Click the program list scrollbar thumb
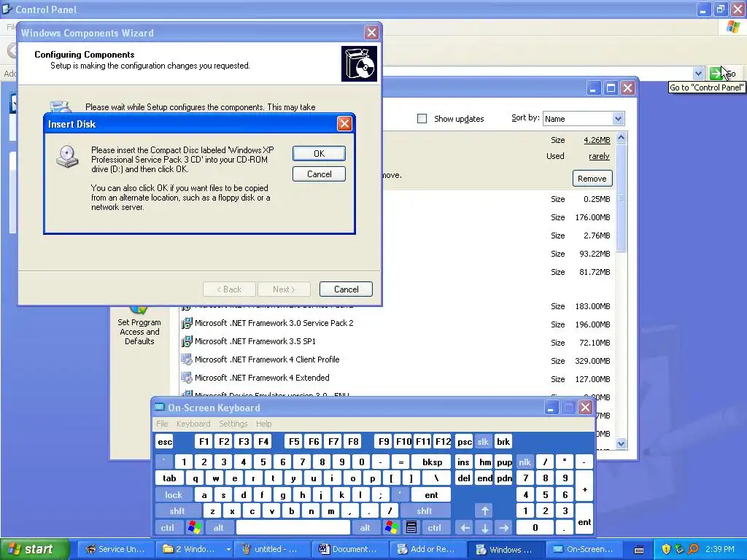 coord(621,197)
